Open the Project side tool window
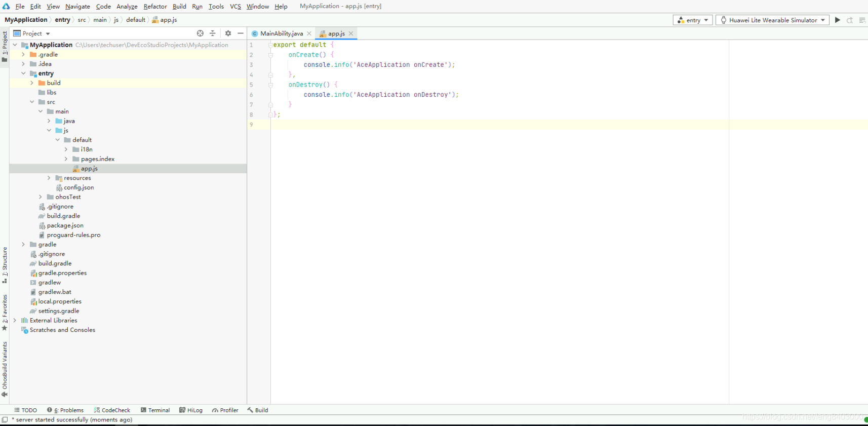 click(x=5, y=47)
